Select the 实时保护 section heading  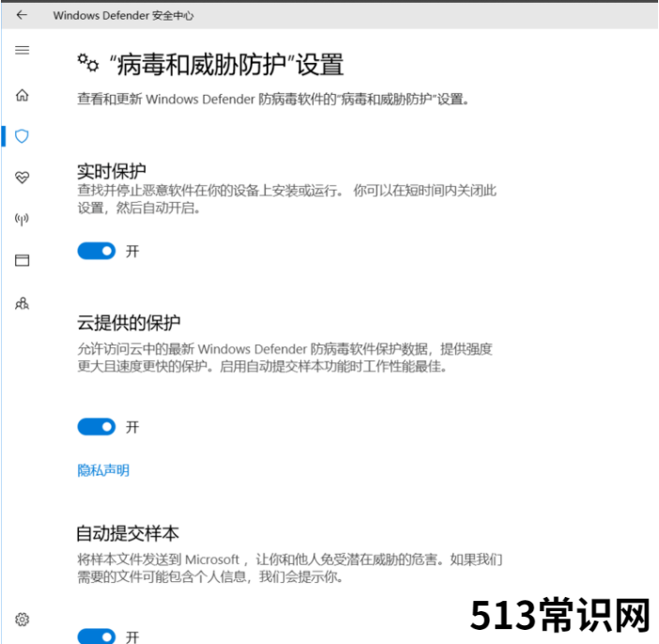coord(112,171)
